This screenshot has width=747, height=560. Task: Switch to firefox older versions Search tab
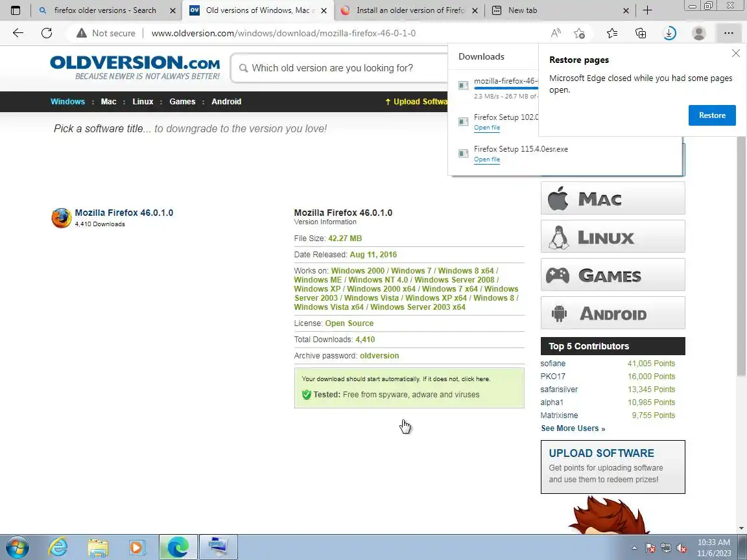(105, 10)
